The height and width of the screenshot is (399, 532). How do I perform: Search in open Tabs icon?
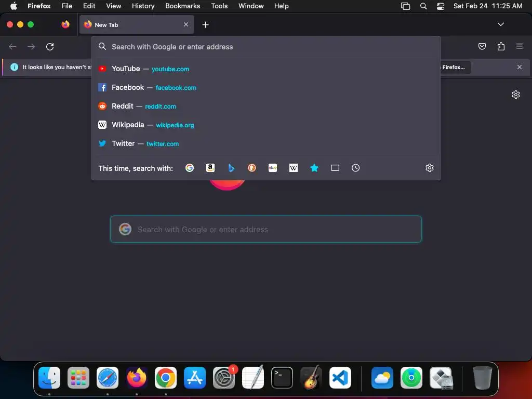[335, 168]
